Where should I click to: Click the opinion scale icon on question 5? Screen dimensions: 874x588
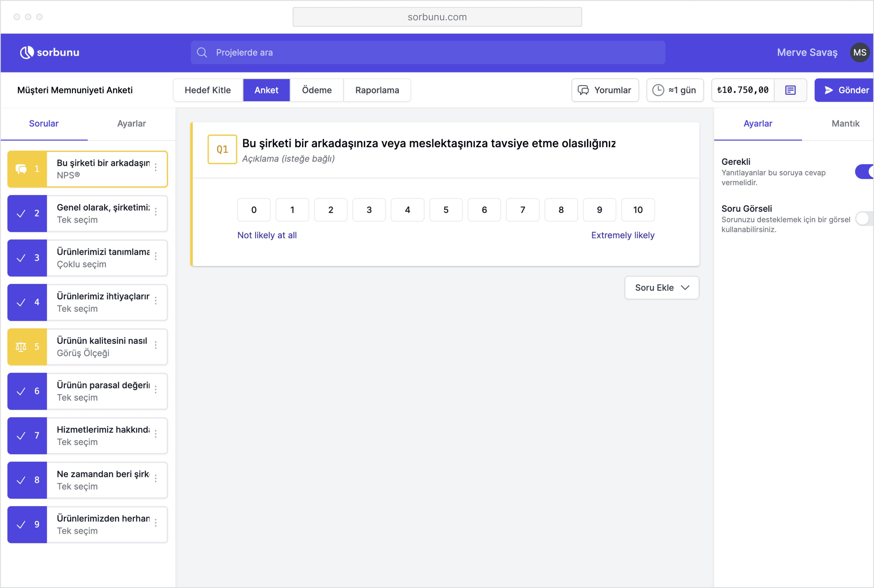21,347
